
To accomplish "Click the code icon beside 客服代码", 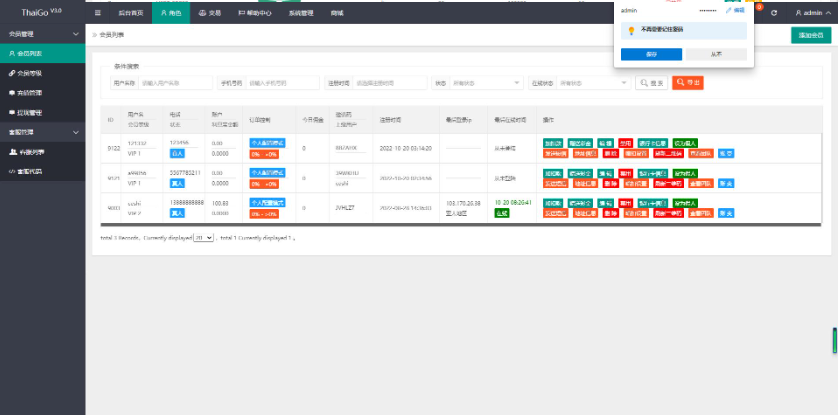I will (x=12, y=171).
